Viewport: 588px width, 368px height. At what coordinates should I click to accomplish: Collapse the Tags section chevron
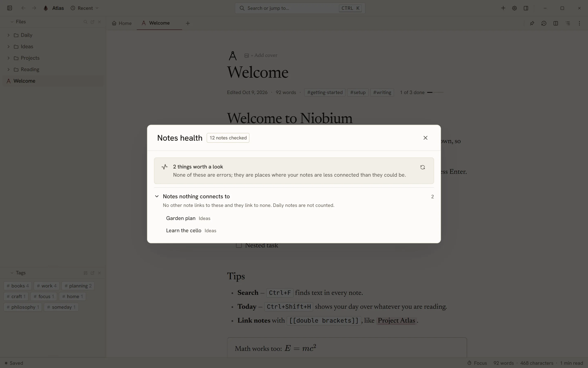click(12, 273)
